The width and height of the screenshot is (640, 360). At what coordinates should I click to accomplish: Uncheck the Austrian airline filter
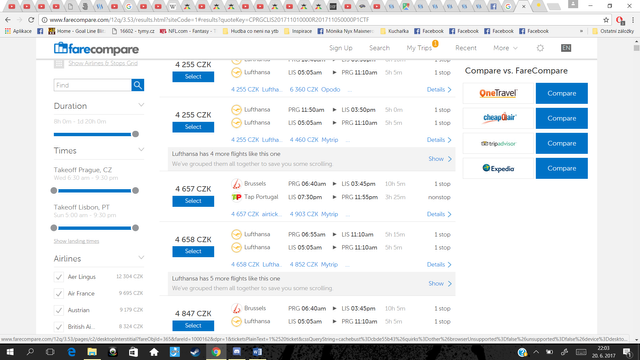[59, 310]
